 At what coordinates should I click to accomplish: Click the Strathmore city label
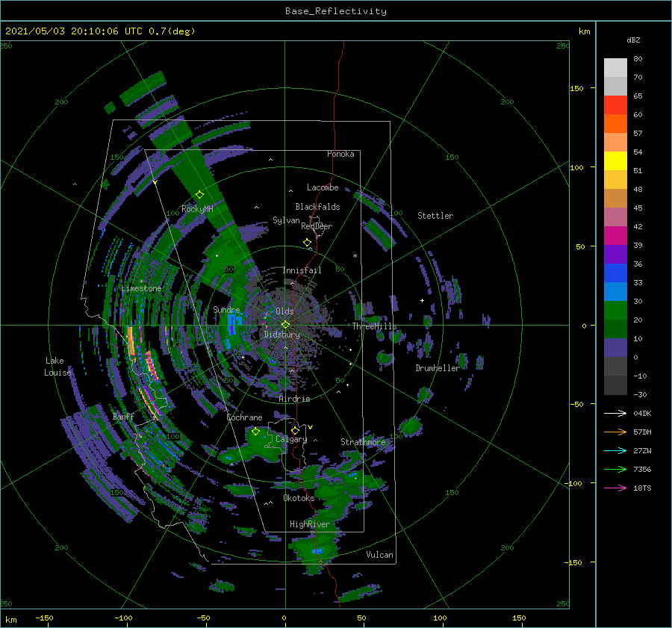pos(363,442)
